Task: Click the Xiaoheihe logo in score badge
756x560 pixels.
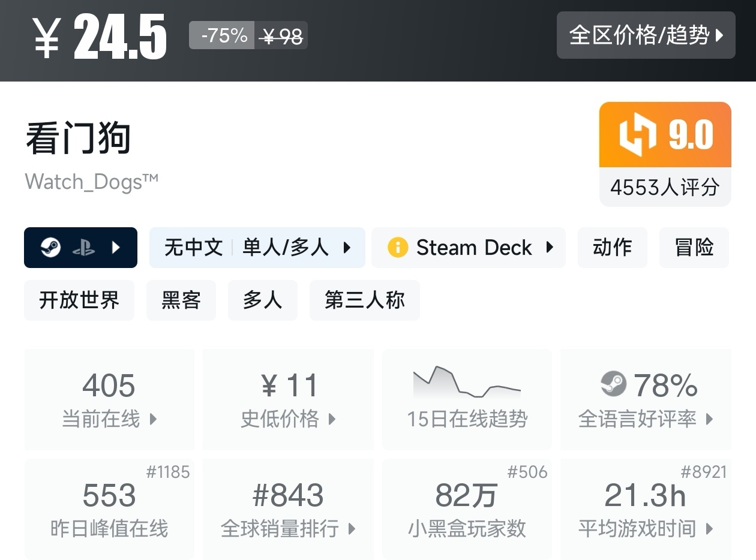Action: 637,134
